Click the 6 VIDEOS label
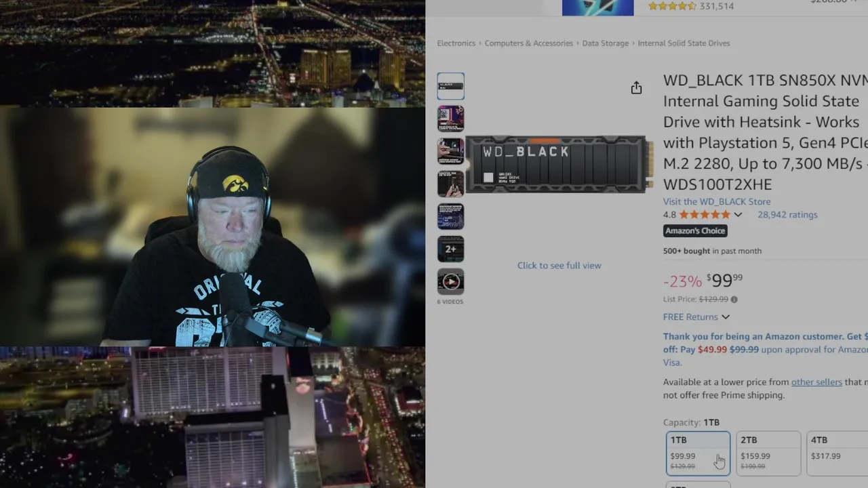 click(450, 302)
